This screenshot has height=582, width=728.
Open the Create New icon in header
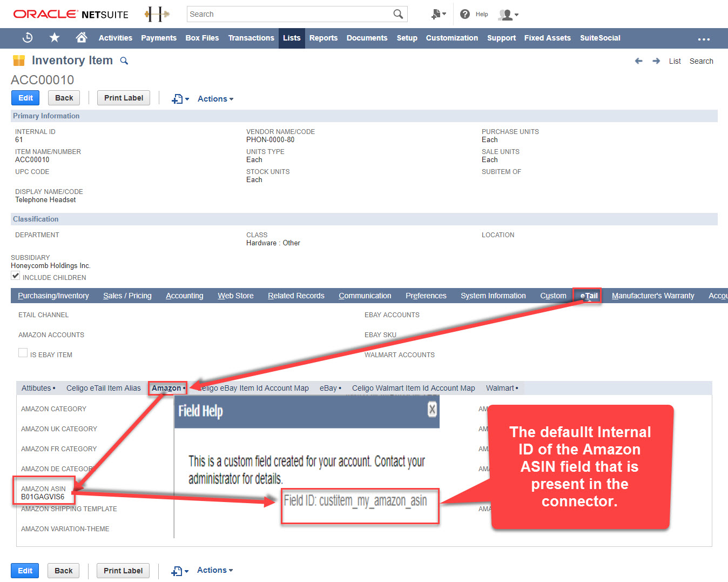pos(439,15)
